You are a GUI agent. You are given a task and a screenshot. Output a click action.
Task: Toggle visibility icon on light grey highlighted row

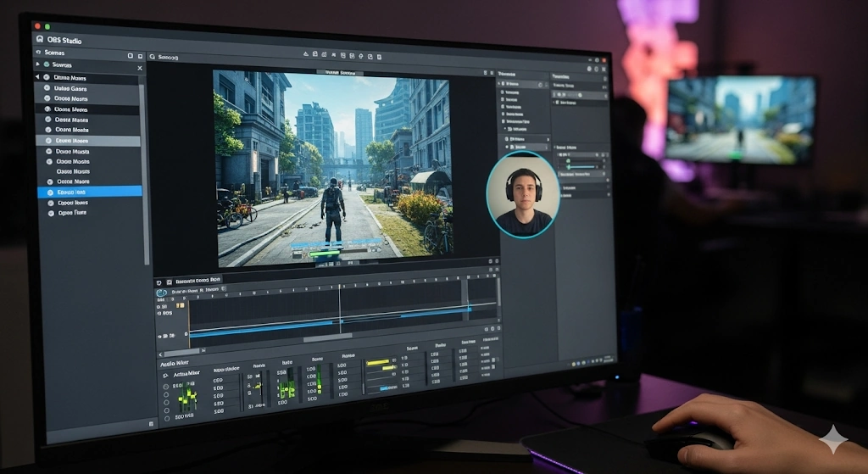[x=48, y=141]
